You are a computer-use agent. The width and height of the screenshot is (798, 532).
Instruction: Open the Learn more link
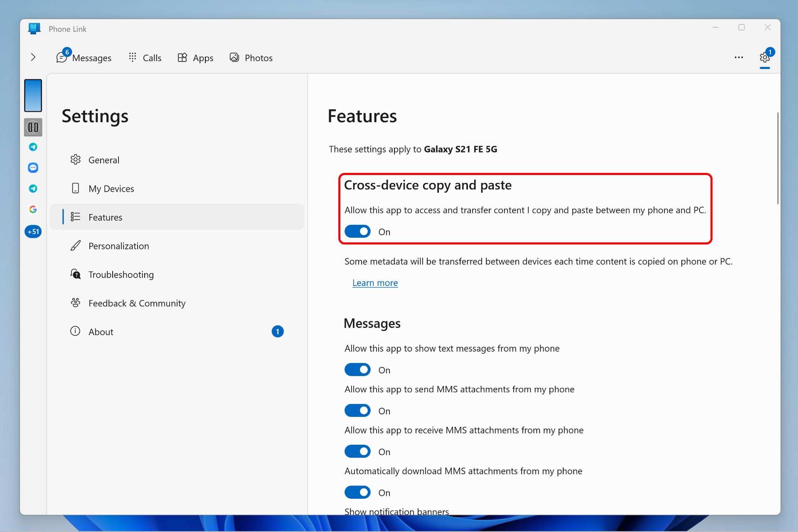click(375, 283)
